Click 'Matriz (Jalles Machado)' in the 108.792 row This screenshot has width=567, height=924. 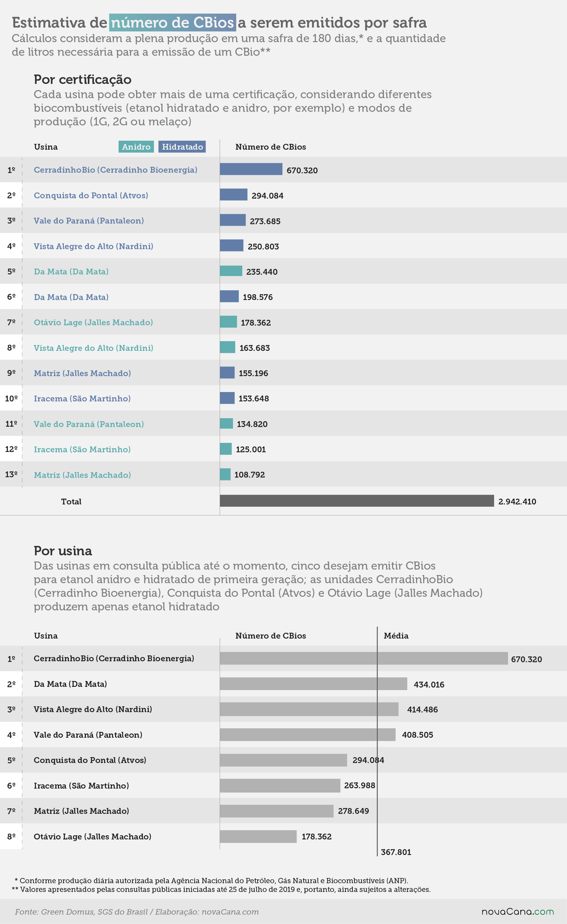point(83,475)
